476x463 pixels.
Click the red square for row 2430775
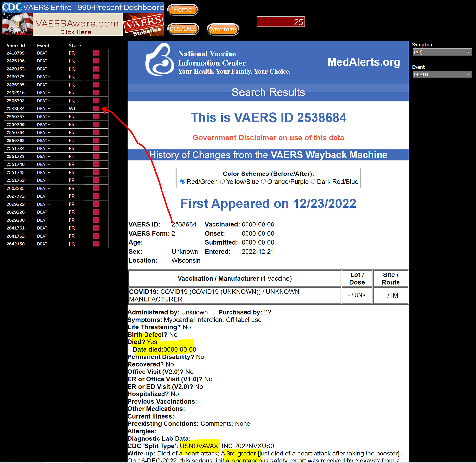(x=96, y=76)
